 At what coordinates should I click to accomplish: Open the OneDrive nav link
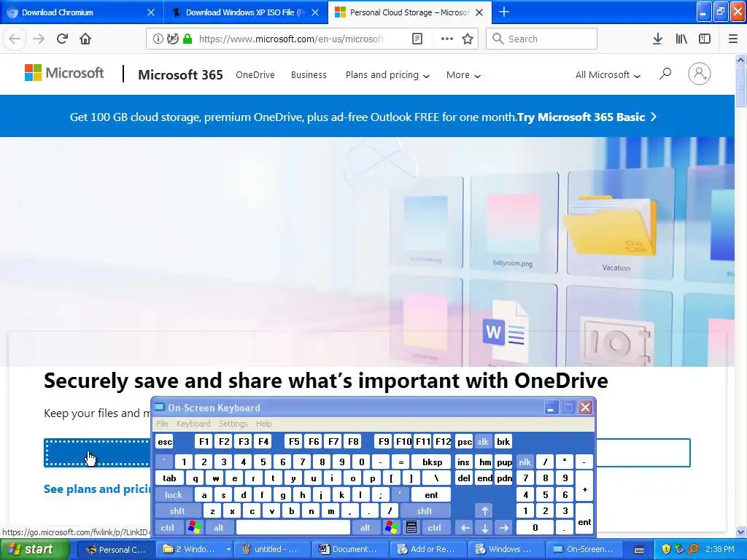255,75
